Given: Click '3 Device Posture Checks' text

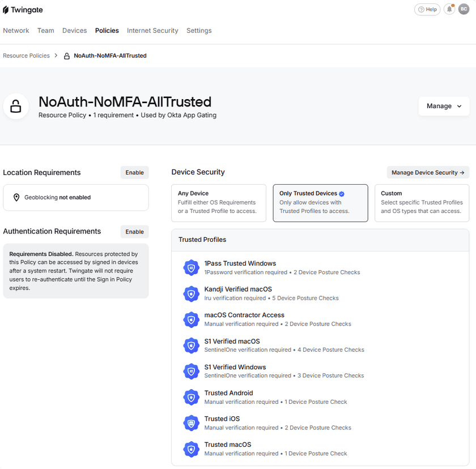Looking at the screenshot, I should [x=330, y=376].
